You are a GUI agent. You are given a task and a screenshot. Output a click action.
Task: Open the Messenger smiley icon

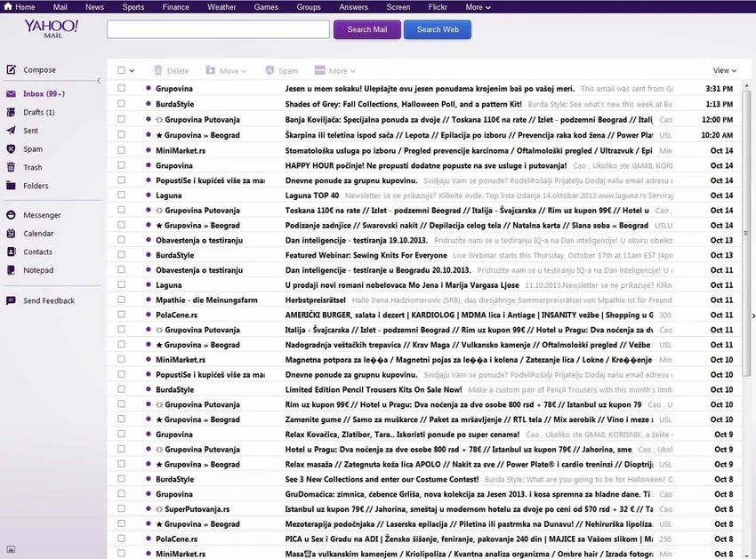point(11,215)
